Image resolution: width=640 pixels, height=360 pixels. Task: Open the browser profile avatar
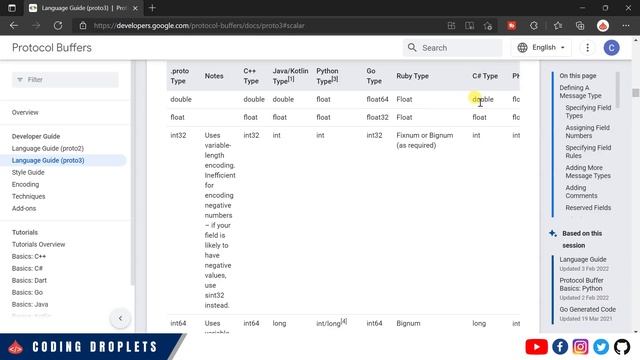(603, 25)
